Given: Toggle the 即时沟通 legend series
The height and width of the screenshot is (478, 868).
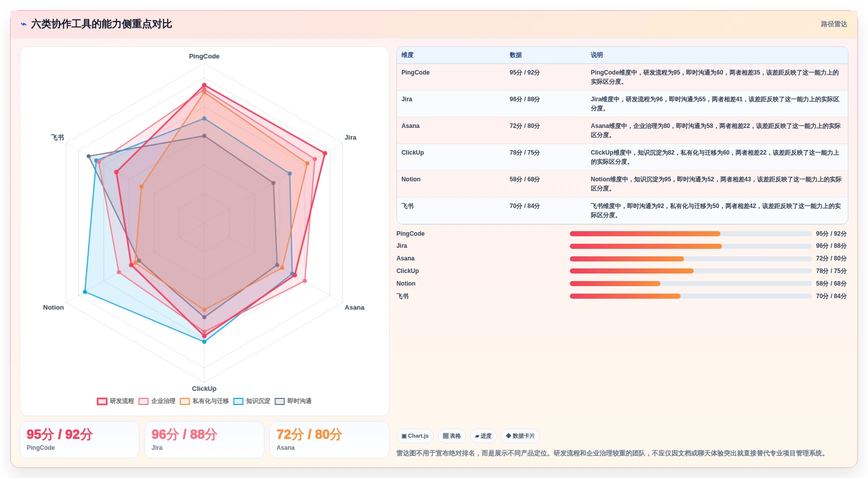Looking at the screenshot, I should (293, 401).
